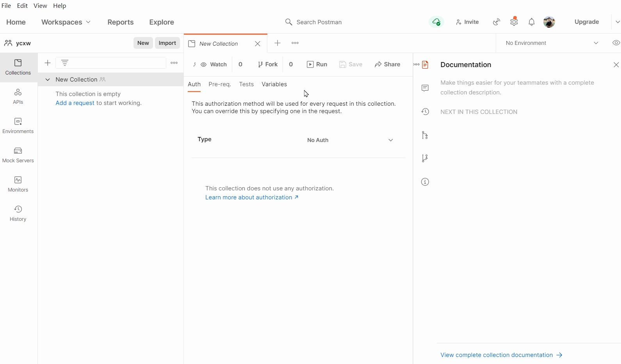The image size is (621, 364).
Task: Open the capture requests satellite icon
Action: click(496, 22)
